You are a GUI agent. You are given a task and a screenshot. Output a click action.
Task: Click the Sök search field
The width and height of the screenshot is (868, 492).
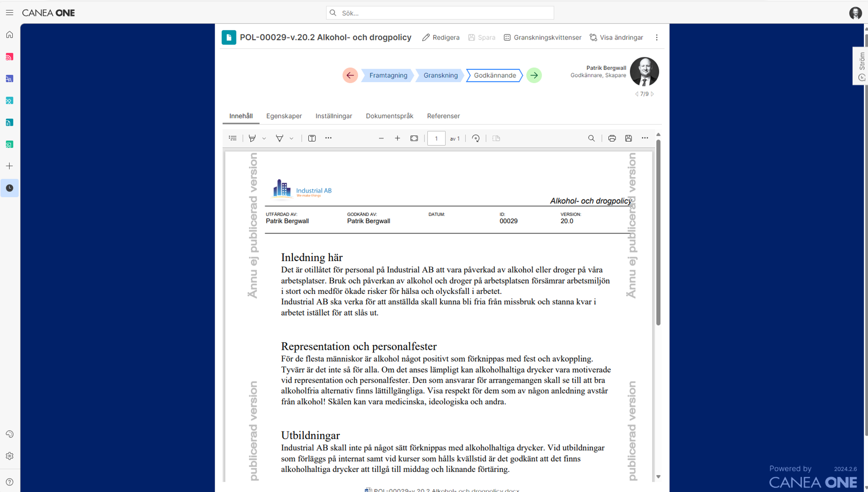coord(440,13)
